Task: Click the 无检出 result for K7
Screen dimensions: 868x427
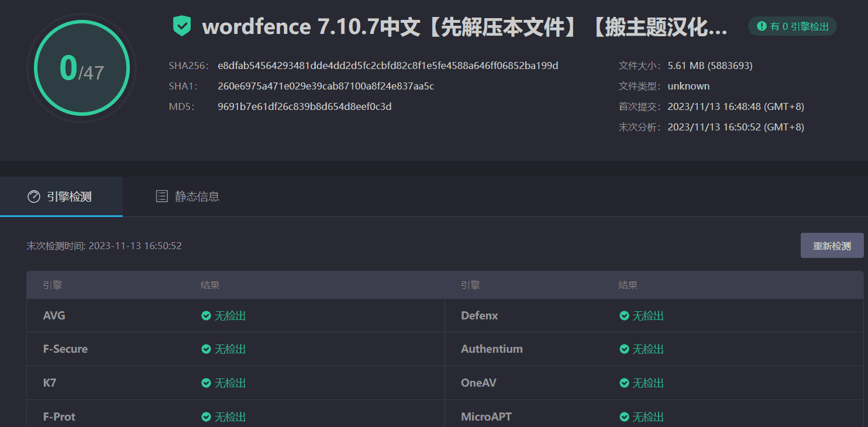Action: [x=230, y=383]
